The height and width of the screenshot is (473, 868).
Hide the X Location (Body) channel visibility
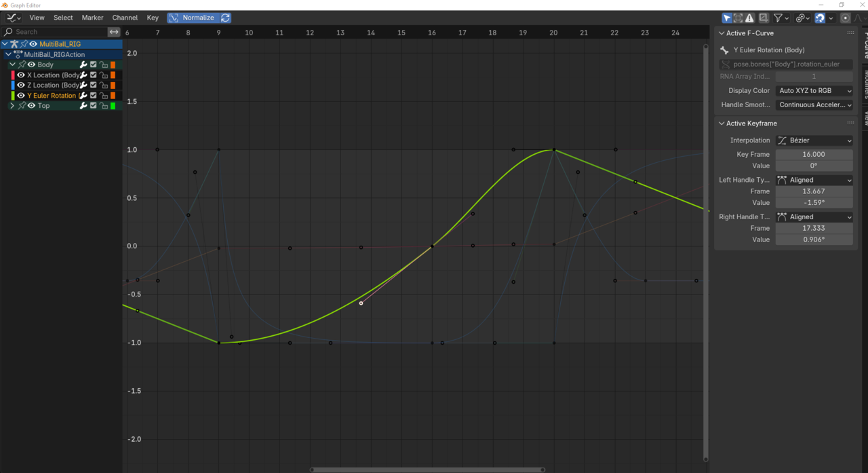[20, 75]
